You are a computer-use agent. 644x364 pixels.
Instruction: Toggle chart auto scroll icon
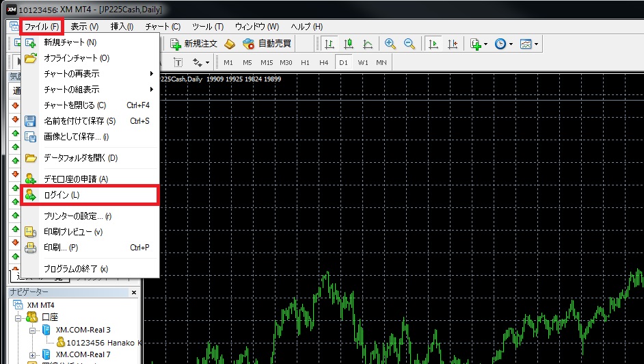click(433, 44)
